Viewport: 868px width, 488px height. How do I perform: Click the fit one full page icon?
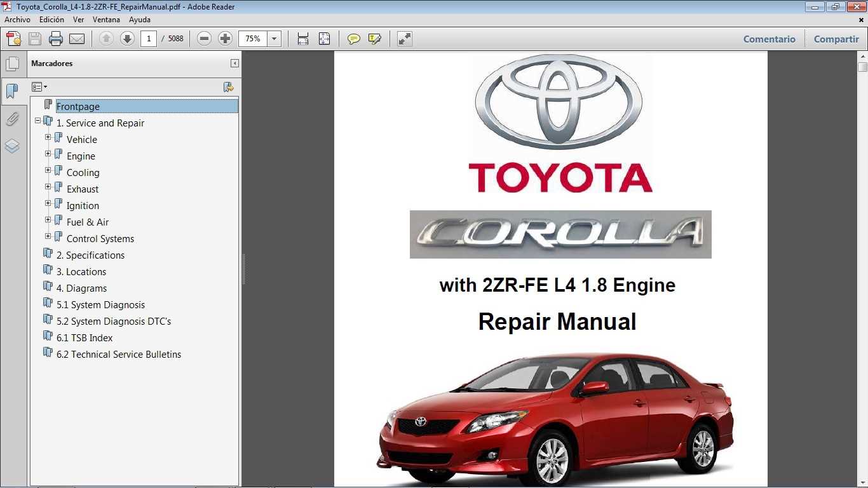click(x=324, y=39)
